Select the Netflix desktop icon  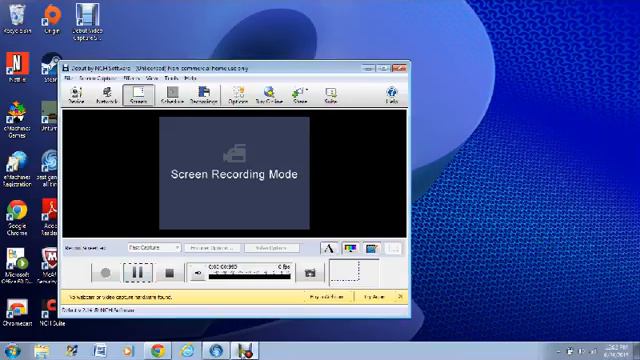(x=17, y=67)
